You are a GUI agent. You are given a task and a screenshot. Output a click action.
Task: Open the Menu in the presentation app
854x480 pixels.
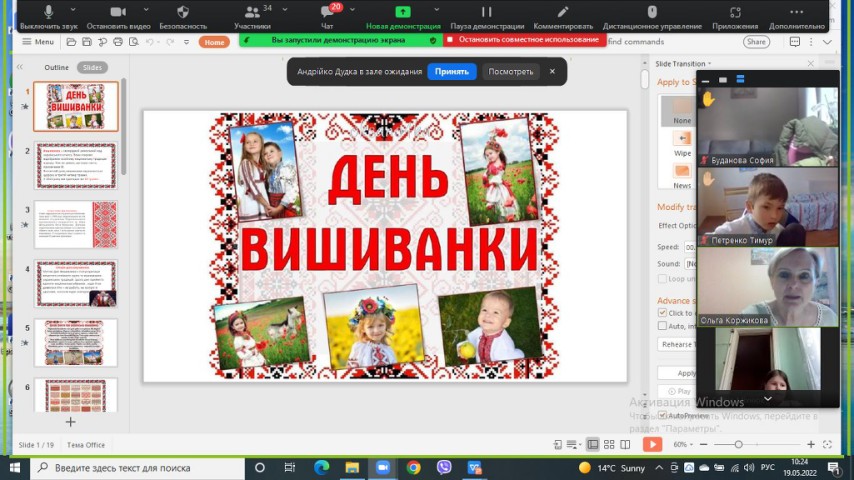coord(38,42)
